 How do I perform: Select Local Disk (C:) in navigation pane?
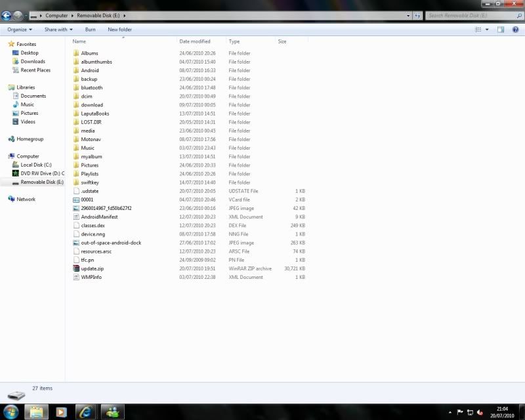35,165
